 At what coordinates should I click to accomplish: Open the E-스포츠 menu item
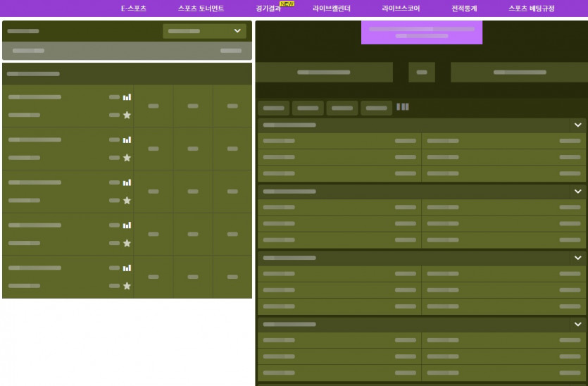click(x=133, y=8)
